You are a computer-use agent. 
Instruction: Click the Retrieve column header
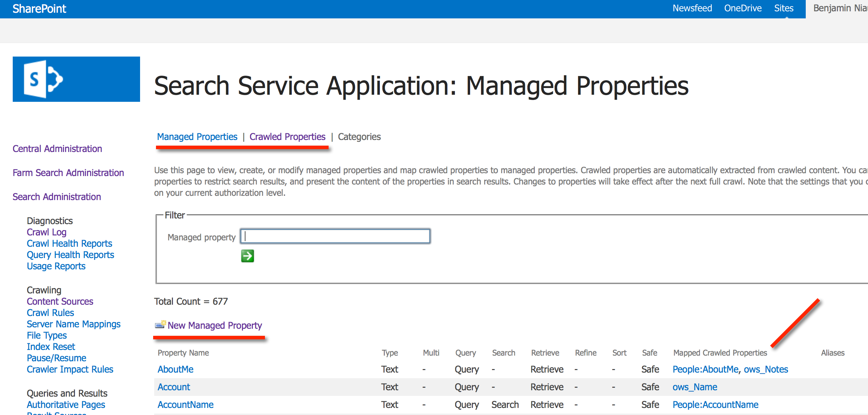point(545,353)
